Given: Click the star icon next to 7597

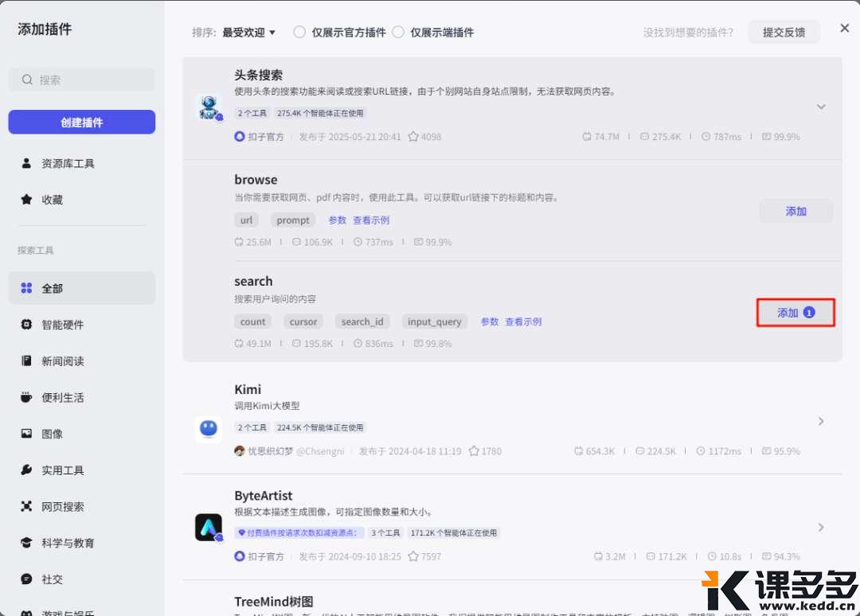Looking at the screenshot, I should tap(413, 556).
